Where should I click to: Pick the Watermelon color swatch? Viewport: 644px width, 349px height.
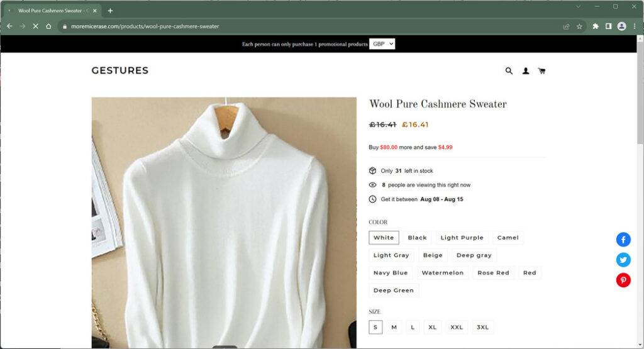click(442, 273)
